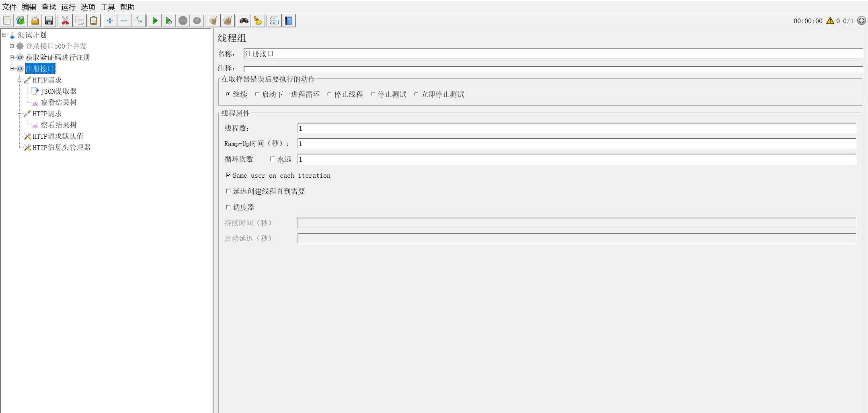The image size is (868, 413).
Task: Collapse the HTTP请求 node containing JSON提取器
Action: (x=19, y=80)
